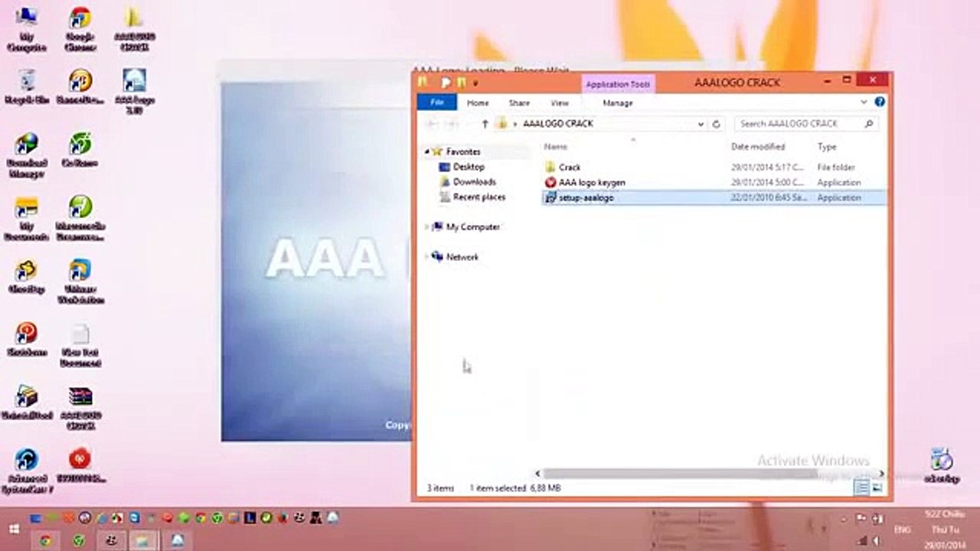Collapse the Favorites section in navigation pane

point(426,152)
